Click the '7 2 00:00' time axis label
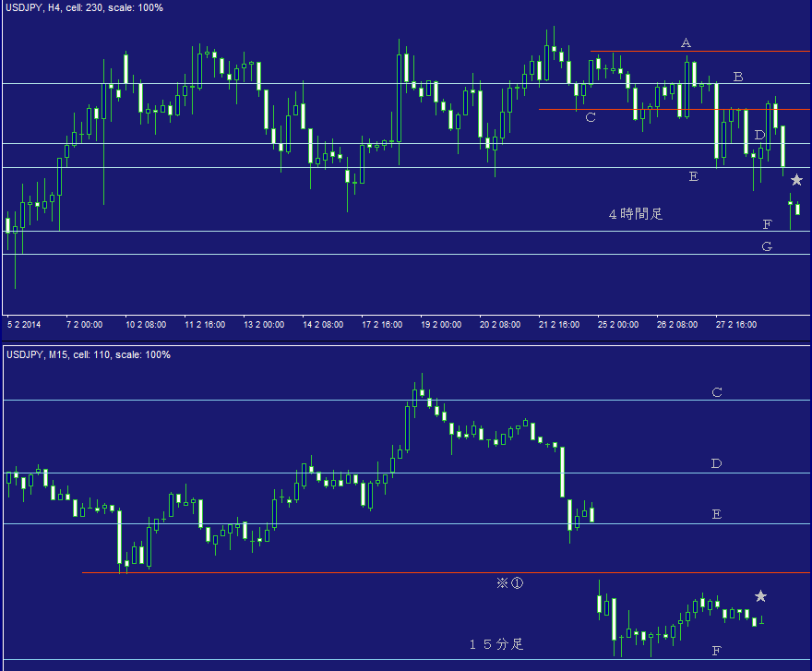Viewport: 812px width, 671px height. (84, 324)
